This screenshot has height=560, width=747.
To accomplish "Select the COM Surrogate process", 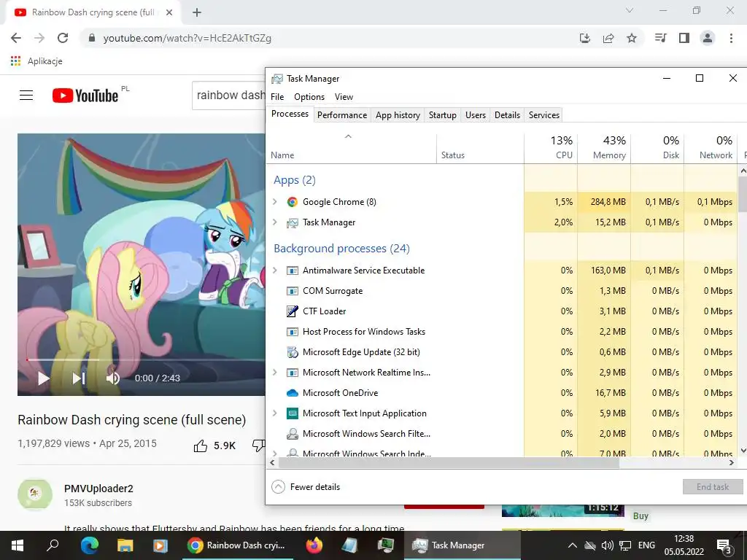I will click(503, 291).
